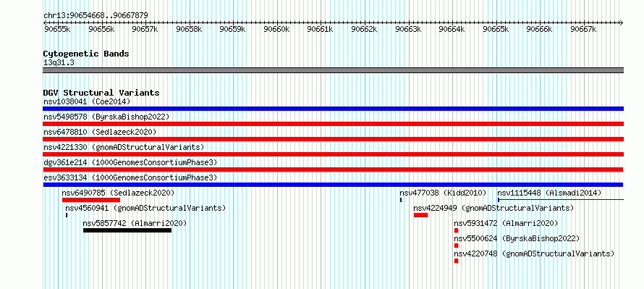Click ruler position 90658k

[189, 29]
